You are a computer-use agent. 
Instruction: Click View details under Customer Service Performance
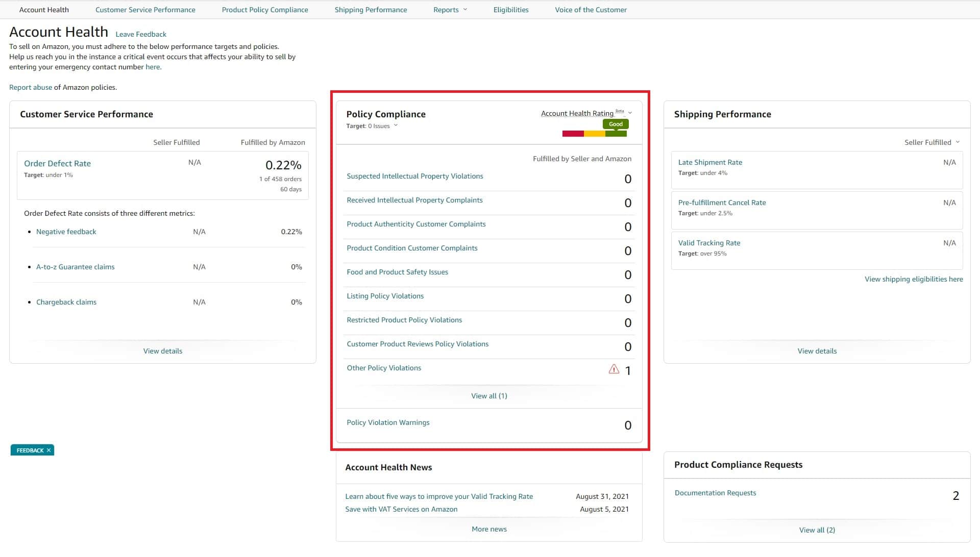(x=163, y=351)
